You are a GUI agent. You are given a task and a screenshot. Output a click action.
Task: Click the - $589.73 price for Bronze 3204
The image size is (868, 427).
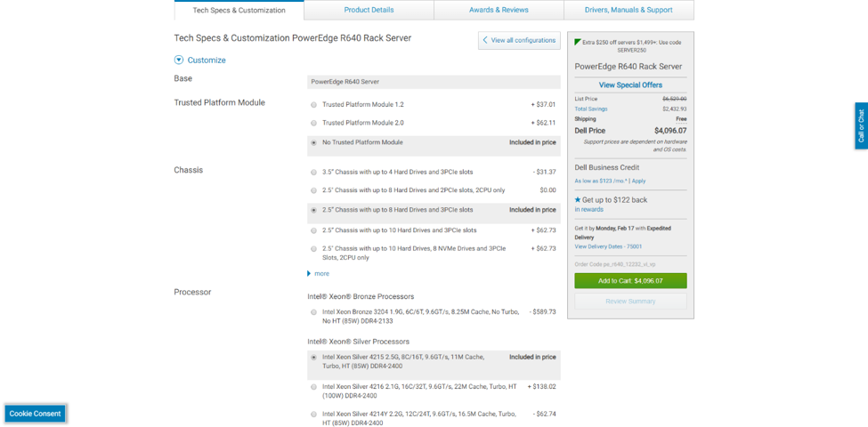542,312
